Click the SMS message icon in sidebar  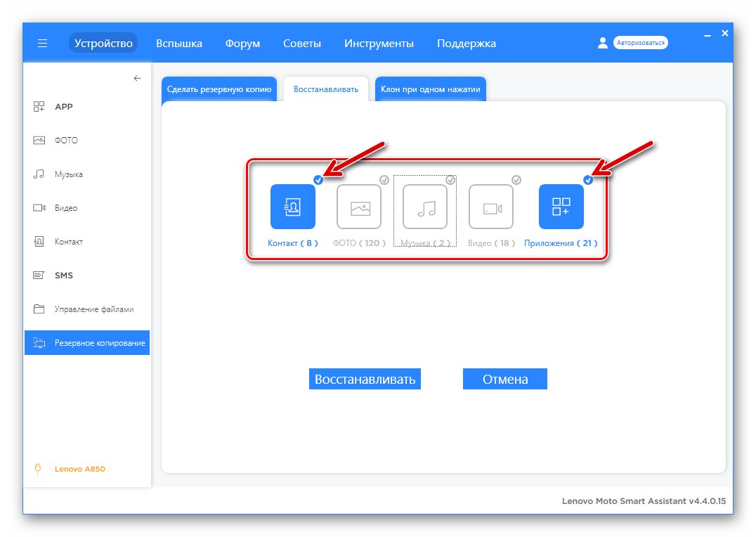[39, 276]
